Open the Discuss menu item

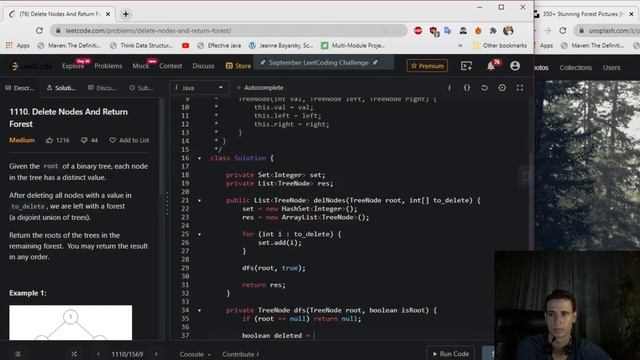[203, 66]
